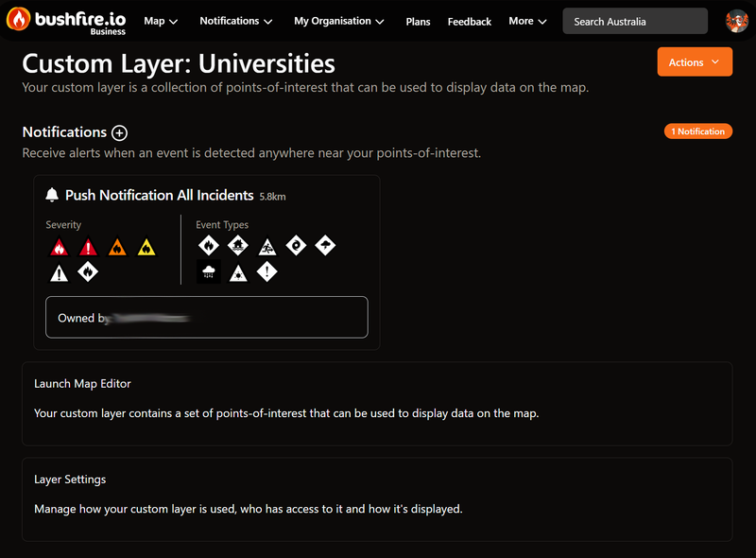Focus the Search Australia field
This screenshot has height=558, width=756.
[635, 21]
